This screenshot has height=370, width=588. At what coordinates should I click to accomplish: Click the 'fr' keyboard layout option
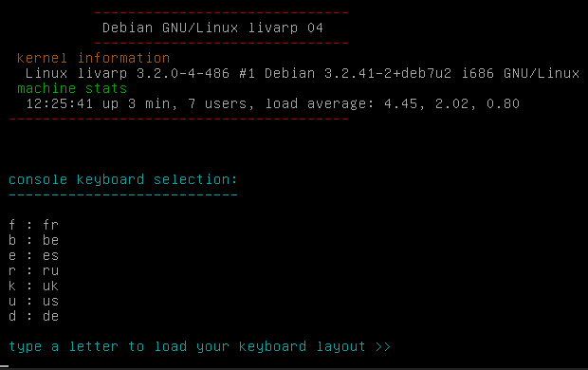33,225
